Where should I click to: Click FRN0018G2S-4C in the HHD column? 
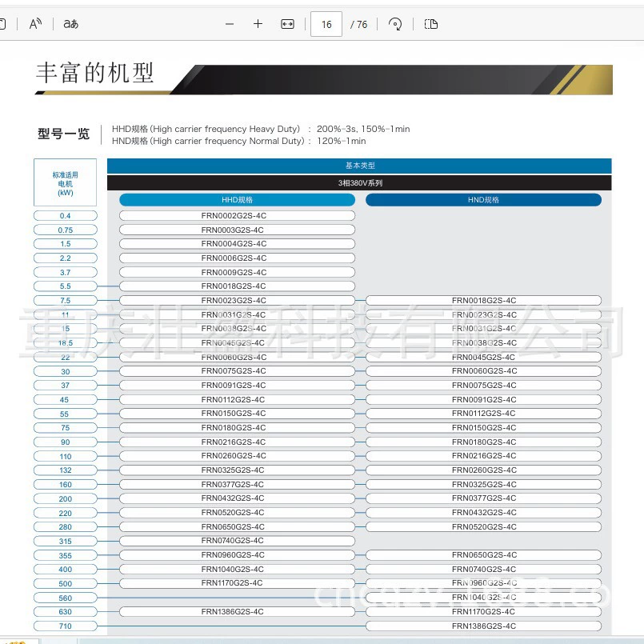pyautogui.click(x=237, y=286)
